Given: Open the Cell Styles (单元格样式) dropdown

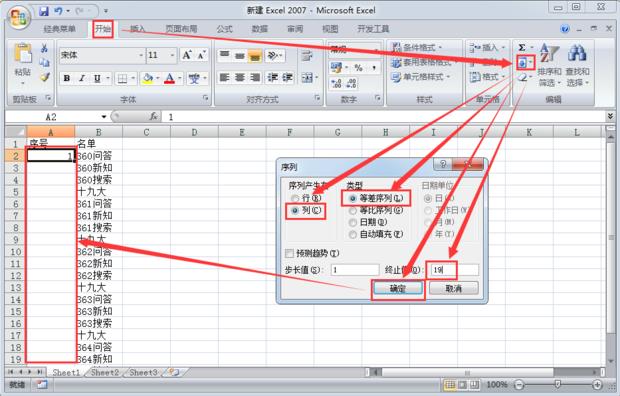Looking at the screenshot, I should click(421, 77).
